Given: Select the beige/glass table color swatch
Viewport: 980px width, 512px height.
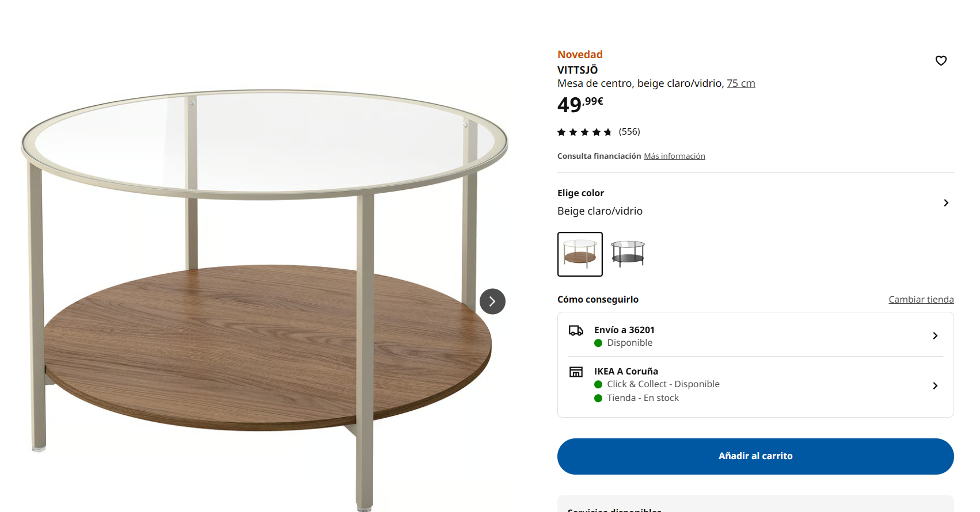Looking at the screenshot, I should (580, 254).
